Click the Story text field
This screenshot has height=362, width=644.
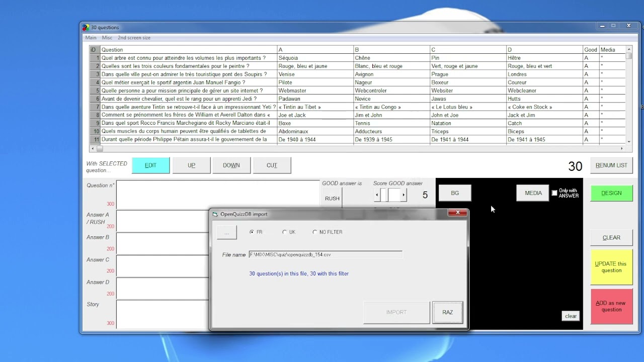163,314
